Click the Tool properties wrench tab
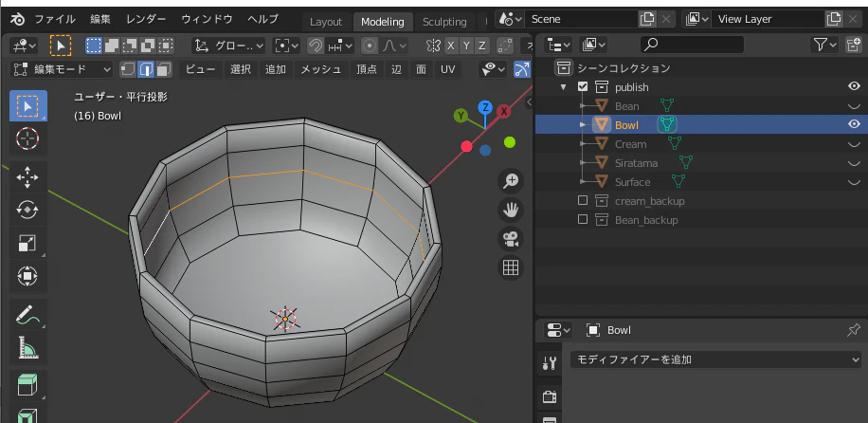This screenshot has width=868, height=423. (550, 363)
